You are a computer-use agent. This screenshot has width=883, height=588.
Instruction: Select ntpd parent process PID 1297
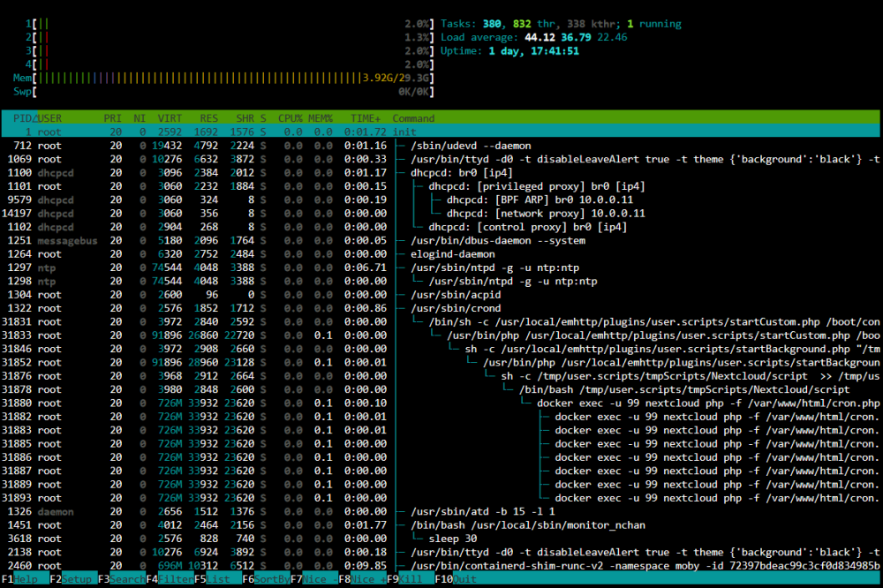(441, 268)
